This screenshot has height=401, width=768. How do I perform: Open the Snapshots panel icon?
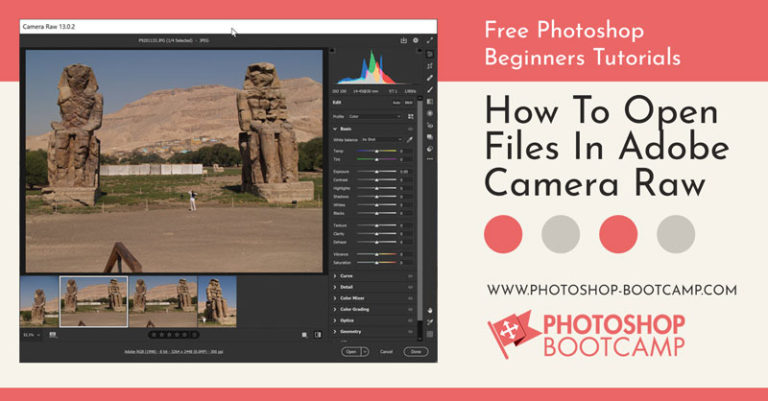coord(430,137)
